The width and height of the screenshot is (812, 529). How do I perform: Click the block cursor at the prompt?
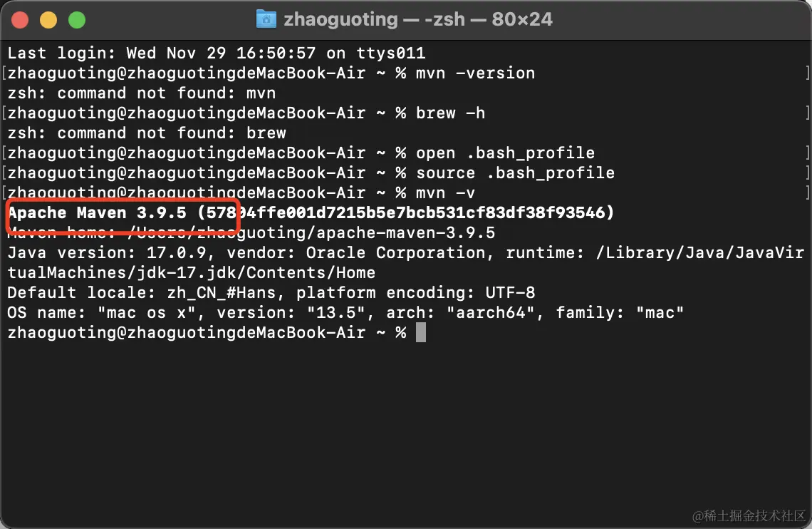(421, 333)
